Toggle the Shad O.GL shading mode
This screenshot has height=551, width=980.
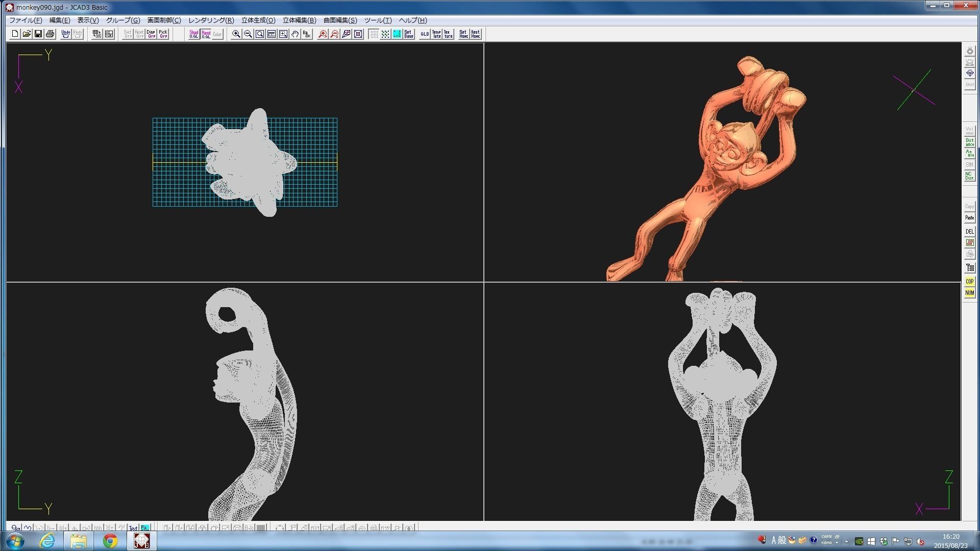pos(194,34)
